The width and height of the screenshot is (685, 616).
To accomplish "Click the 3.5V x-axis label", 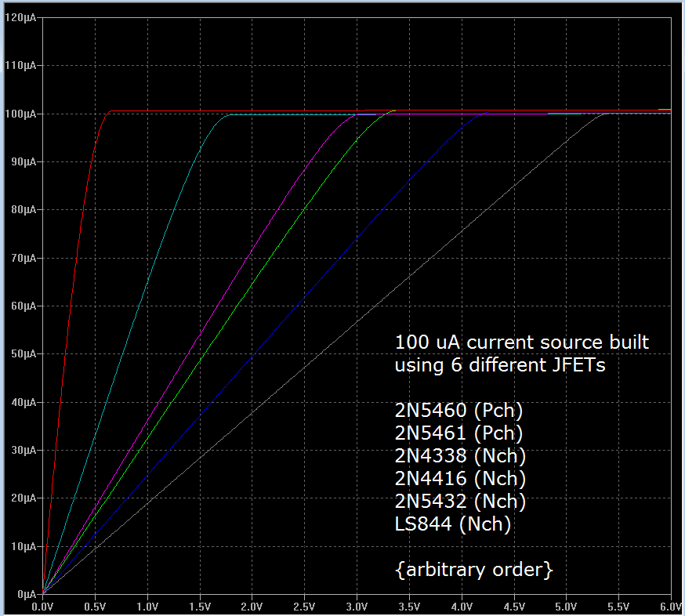I will (x=409, y=607).
